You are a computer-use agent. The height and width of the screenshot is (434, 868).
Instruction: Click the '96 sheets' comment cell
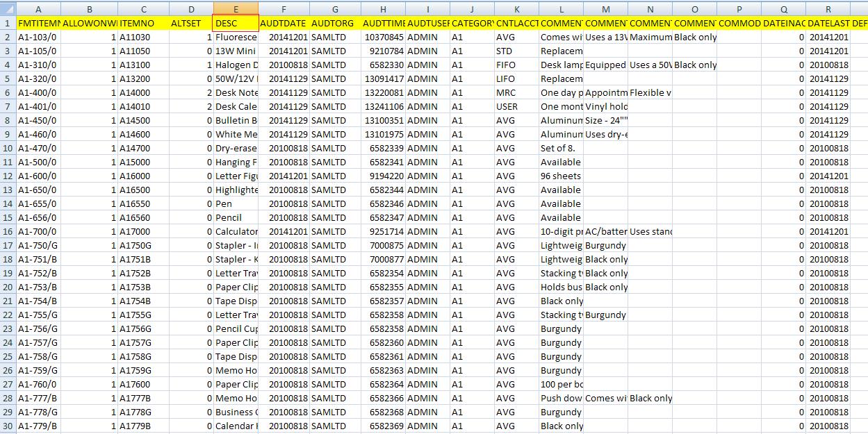(561, 176)
